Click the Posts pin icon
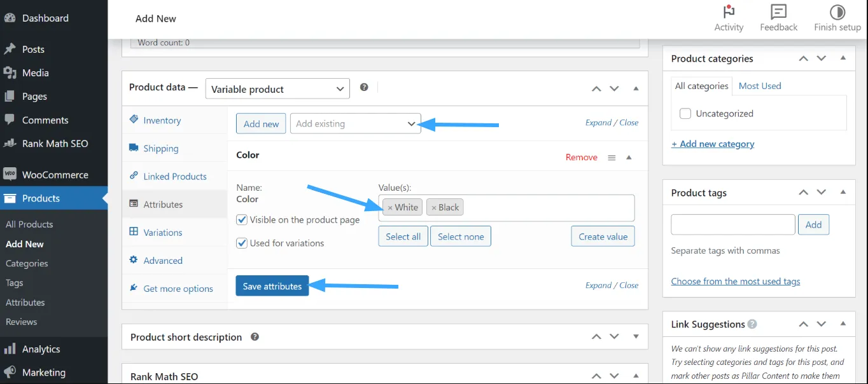 (10, 49)
